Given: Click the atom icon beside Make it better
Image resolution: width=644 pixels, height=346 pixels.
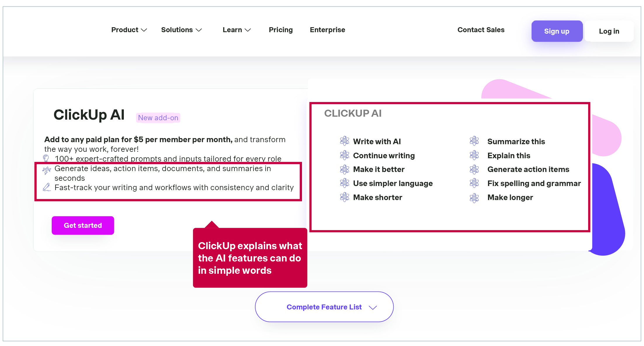Looking at the screenshot, I should 344,169.
